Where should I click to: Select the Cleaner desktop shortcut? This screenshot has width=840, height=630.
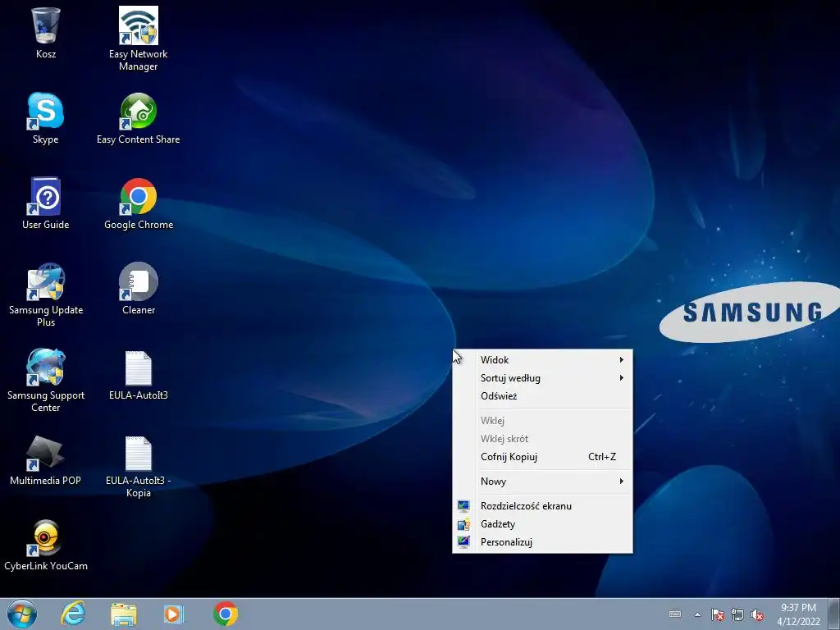[138, 288]
